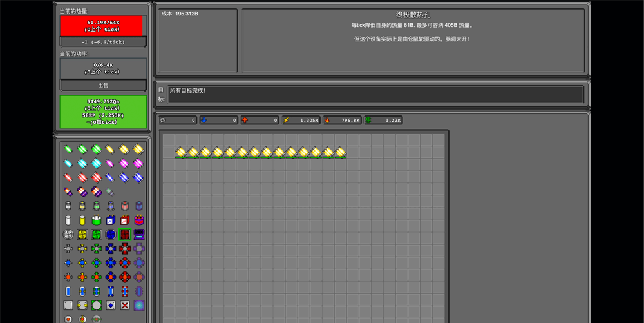The width and height of the screenshot is (644, 323).
Task: Pick the single blue fuel cell
Action: click(x=110, y=178)
